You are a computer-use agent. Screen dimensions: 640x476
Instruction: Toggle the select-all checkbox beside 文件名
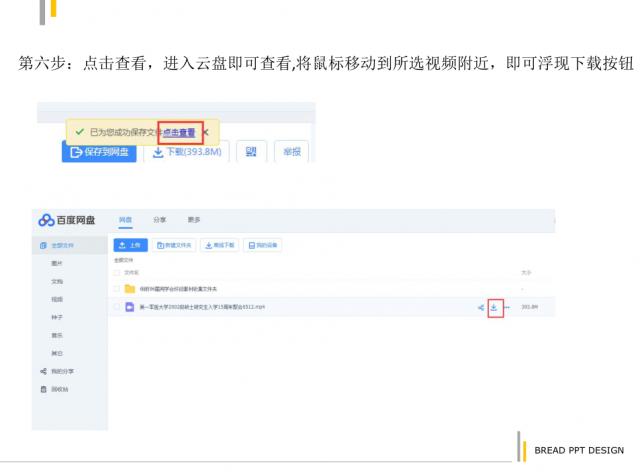tap(116, 272)
